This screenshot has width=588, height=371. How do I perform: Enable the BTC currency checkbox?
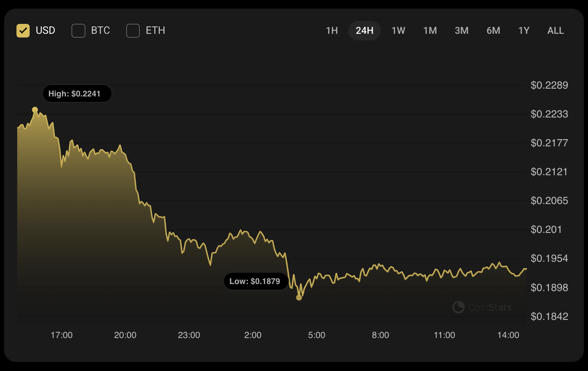point(78,31)
